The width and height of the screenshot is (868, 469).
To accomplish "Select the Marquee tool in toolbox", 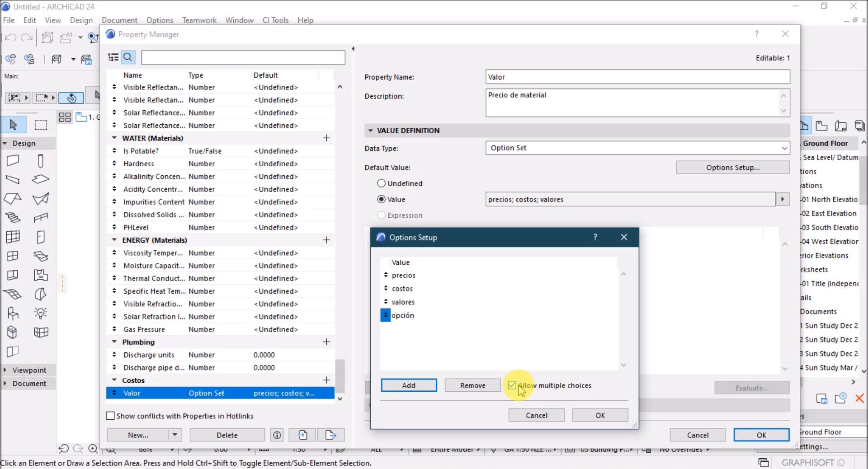I will click(41, 125).
